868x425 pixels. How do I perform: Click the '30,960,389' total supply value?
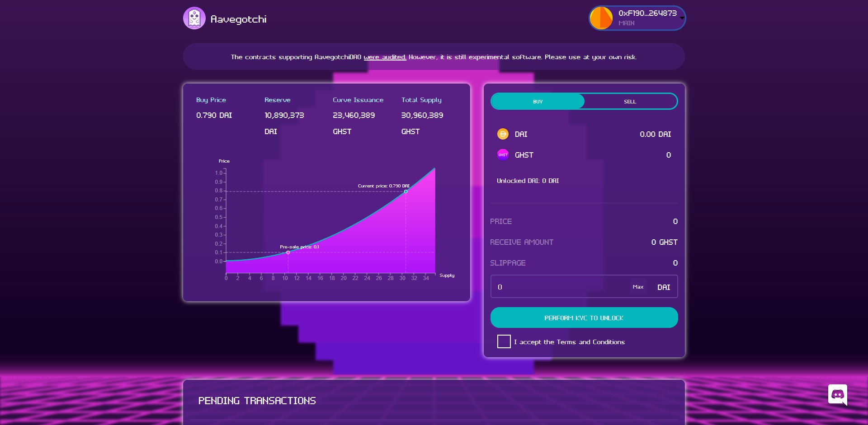422,115
